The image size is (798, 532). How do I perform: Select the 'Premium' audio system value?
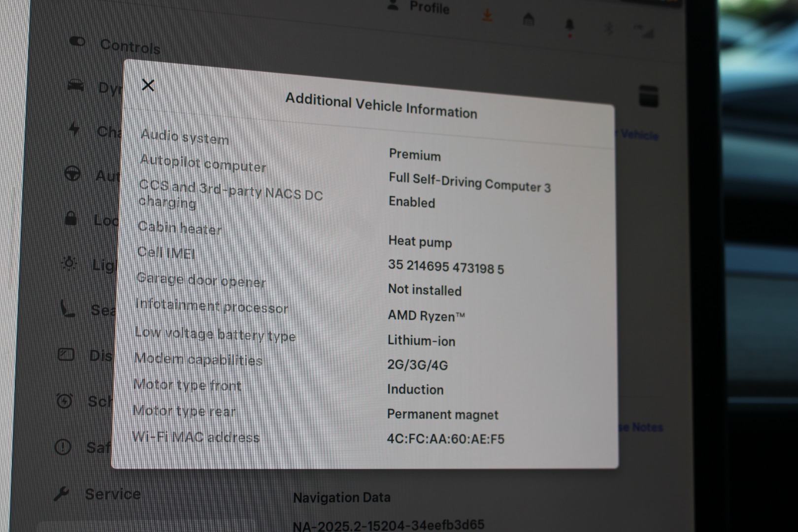(x=415, y=155)
